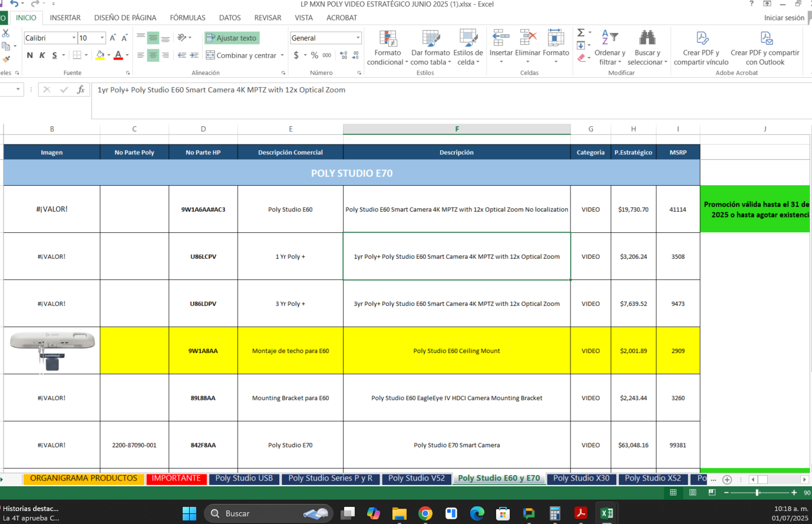Open the DISEÑO DE PÁGINA tab
Screen dimensions: 812x524
tap(126, 18)
